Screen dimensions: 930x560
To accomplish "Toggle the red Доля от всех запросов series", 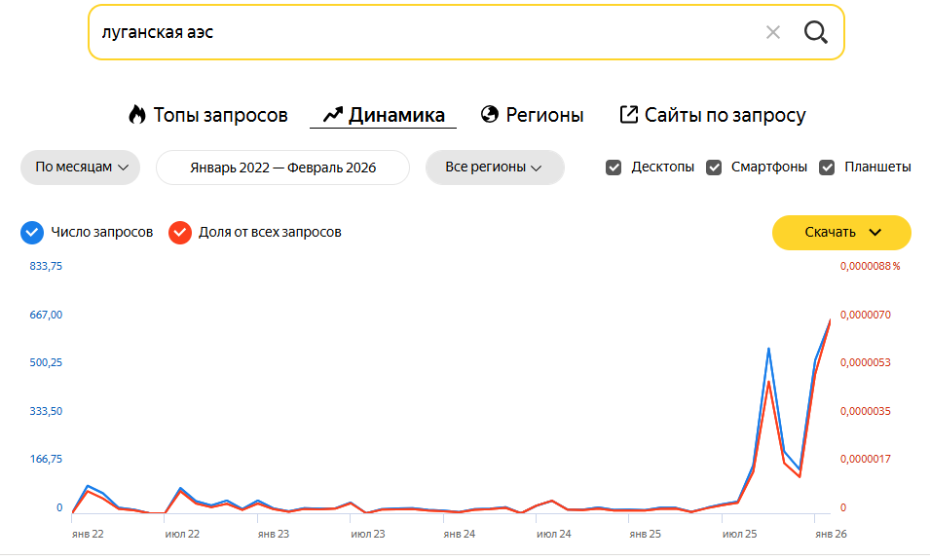I will (x=179, y=232).
